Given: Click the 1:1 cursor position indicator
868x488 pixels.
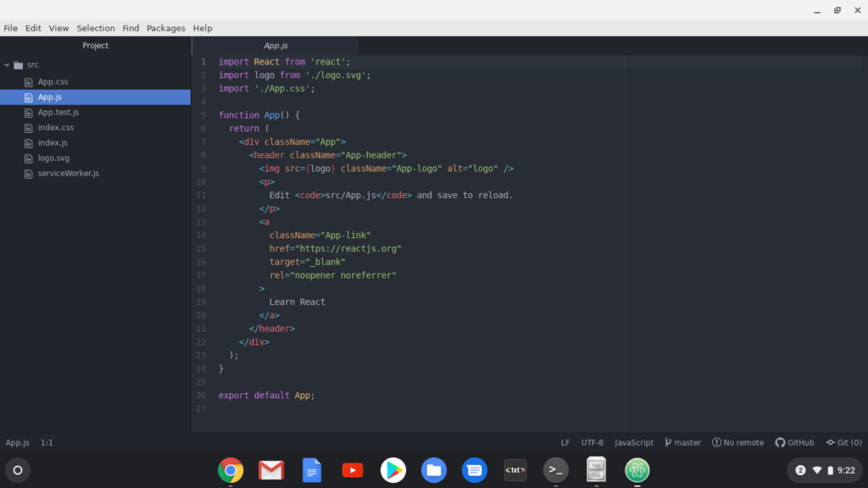Looking at the screenshot, I should pyautogui.click(x=47, y=442).
